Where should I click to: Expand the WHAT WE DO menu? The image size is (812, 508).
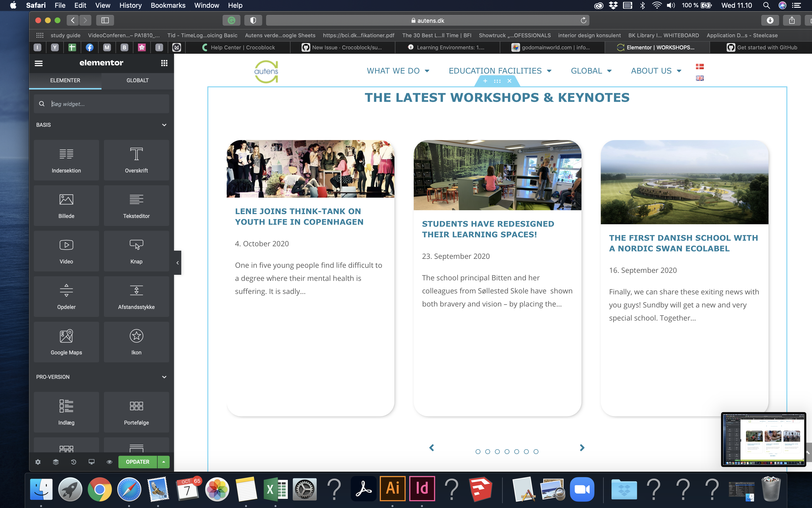click(x=398, y=71)
